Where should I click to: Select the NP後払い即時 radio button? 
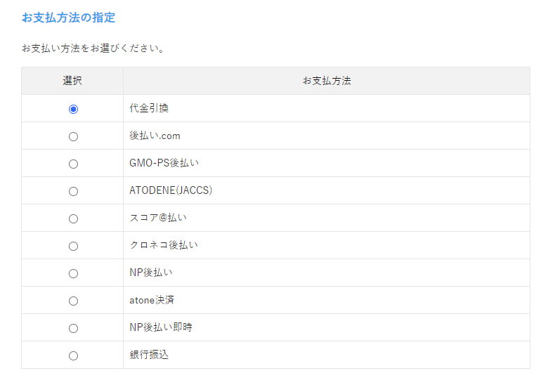click(x=73, y=328)
